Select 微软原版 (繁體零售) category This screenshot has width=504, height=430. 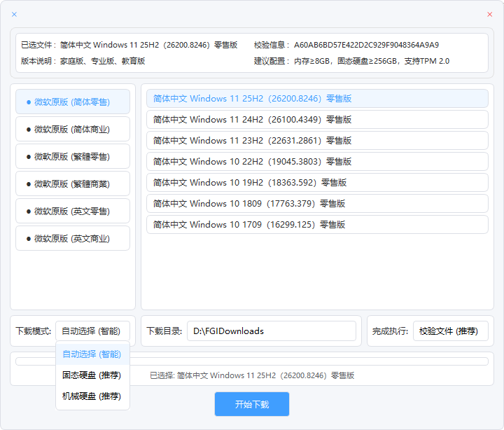[x=73, y=157]
